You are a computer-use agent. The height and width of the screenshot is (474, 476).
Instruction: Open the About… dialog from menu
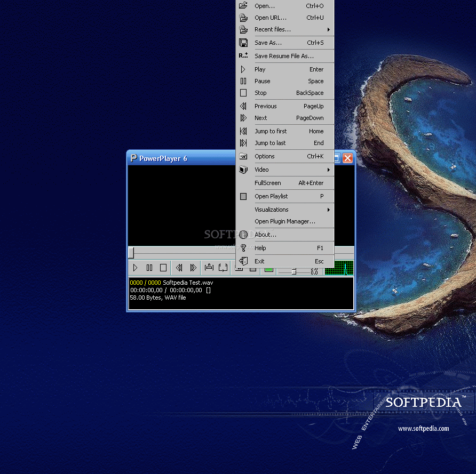pyautogui.click(x=285, y=235)
